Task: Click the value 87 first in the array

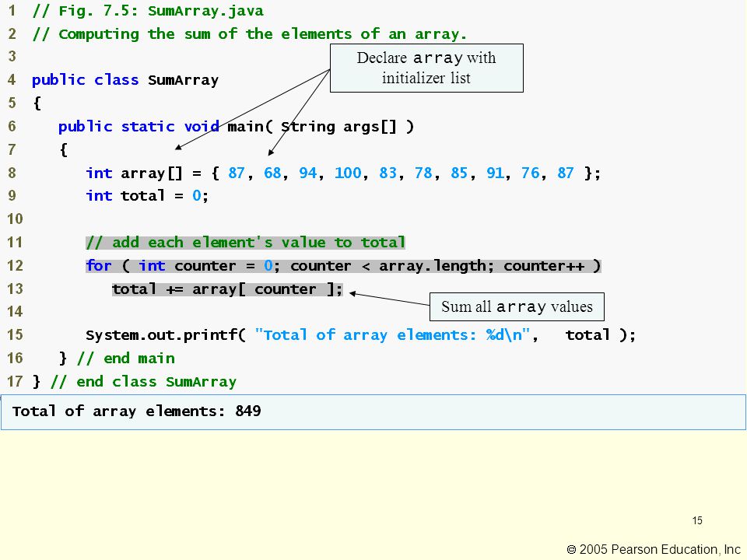Action: tap(237, 173)
